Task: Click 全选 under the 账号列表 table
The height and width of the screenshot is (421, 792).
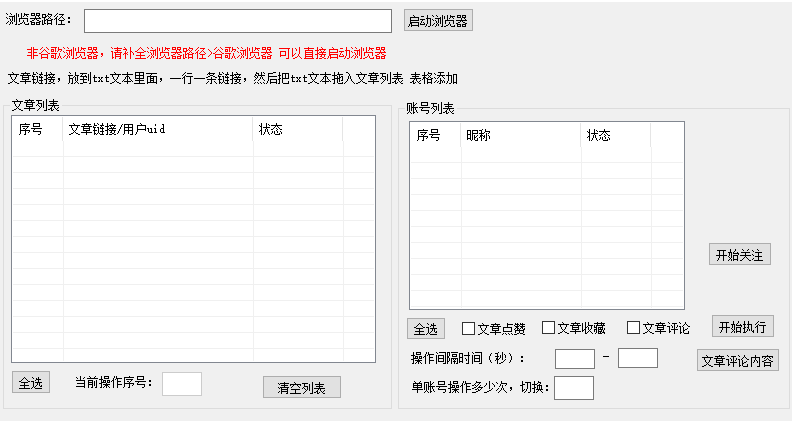Action: [x=425, y=329]
